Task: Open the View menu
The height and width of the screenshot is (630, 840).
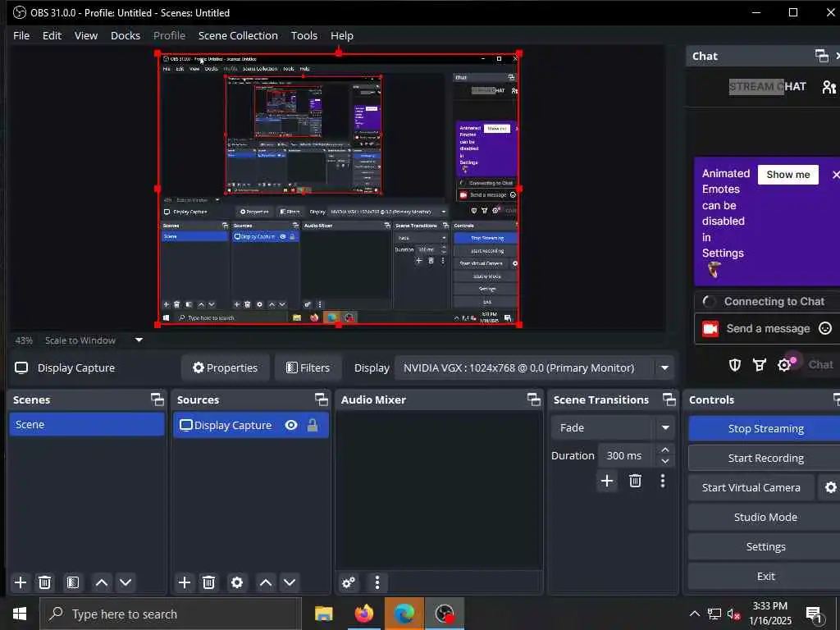Action: [x=85, y=35]
